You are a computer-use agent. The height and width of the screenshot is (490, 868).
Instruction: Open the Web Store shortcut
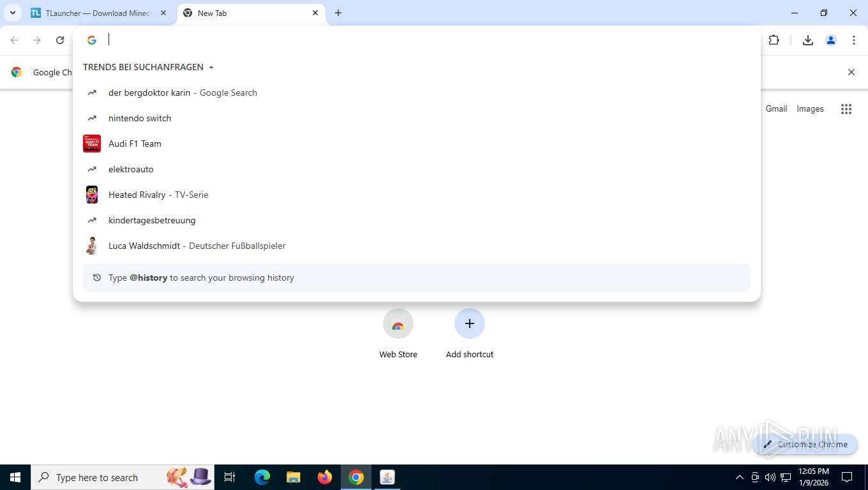[x=398, y=334]
